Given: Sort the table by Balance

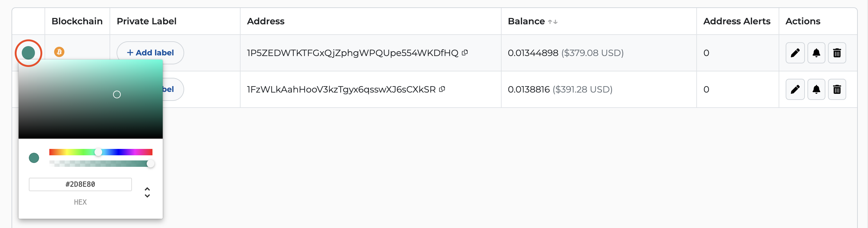Looking at the screenshot, I should pyautogui.click(x=553, y=21).
